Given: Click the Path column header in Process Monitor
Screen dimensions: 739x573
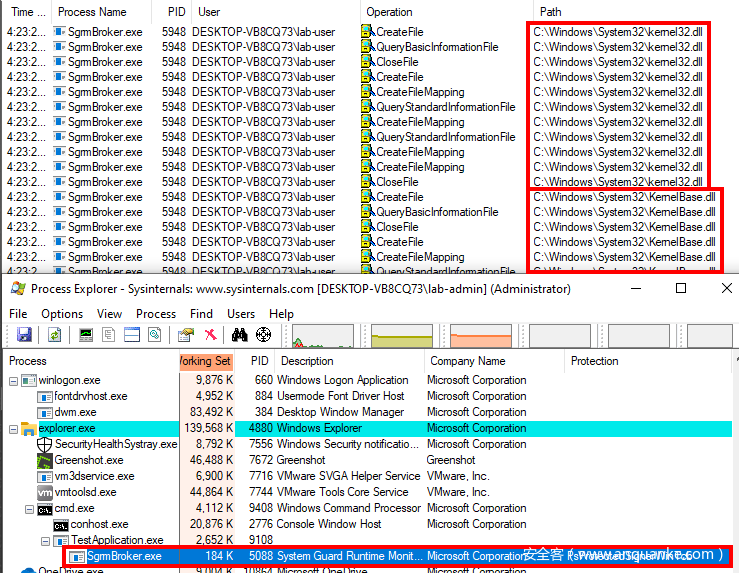Looking at the screenshot, I should 636,12.
